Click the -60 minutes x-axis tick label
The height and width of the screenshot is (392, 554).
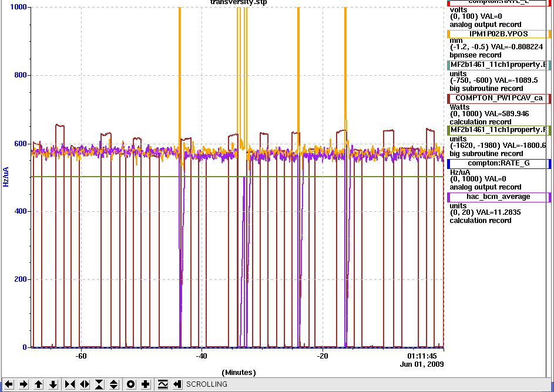point(81,356)
